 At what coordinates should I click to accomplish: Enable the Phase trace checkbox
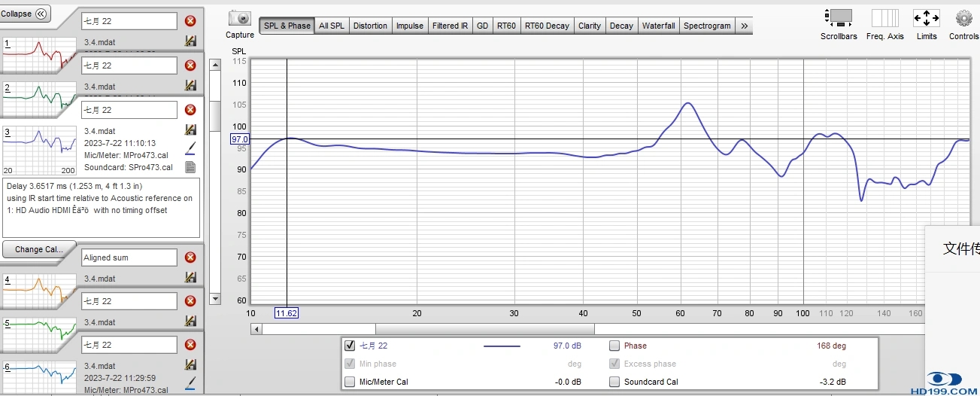pos(614,346)
